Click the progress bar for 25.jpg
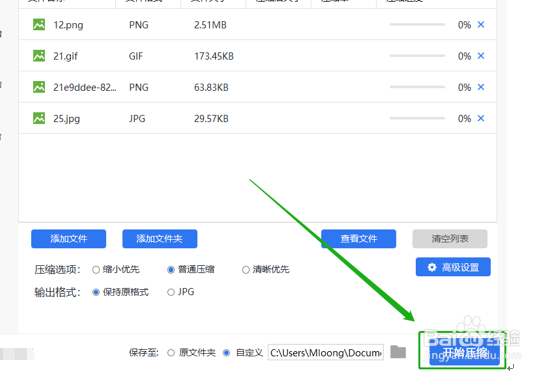This screenshot has height=375, width=552. tap(417, 118)
